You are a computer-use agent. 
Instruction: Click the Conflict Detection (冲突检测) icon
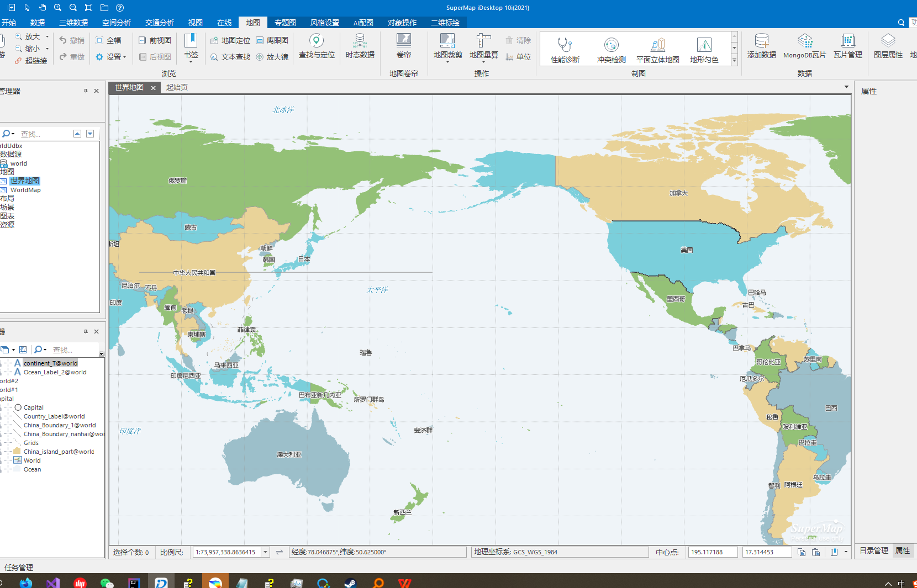(x=611, y=49)
